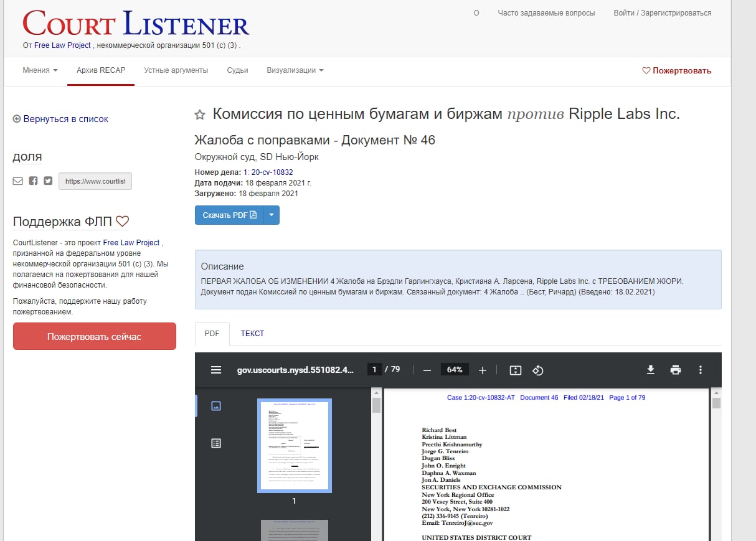Download PDF via viewer download icon

(651, 370)
